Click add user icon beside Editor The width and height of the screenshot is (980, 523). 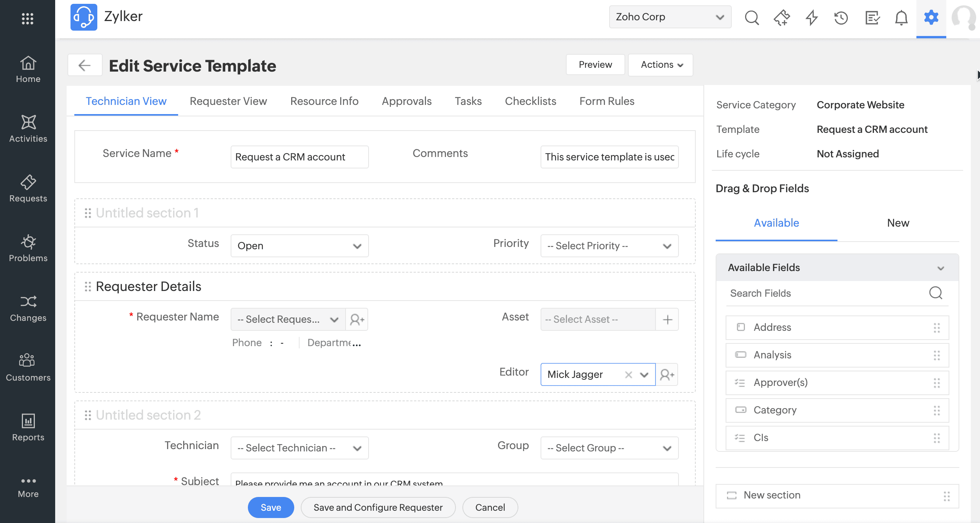(667, 374)
